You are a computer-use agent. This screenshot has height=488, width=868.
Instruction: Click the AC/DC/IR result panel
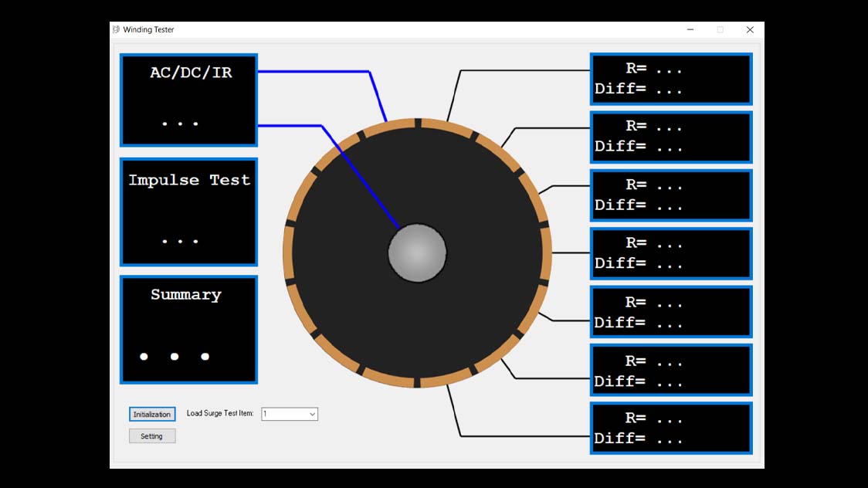188,100
